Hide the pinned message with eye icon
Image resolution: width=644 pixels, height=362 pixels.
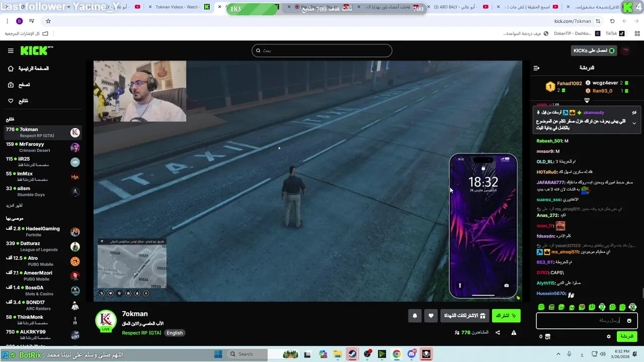pyautogui.click(x=634, y=113)
